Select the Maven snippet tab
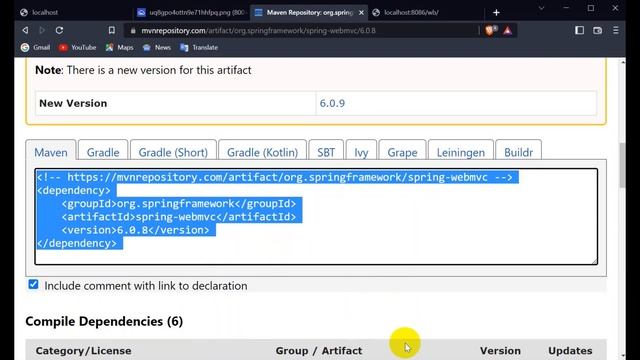 click(x=51, y=152)
